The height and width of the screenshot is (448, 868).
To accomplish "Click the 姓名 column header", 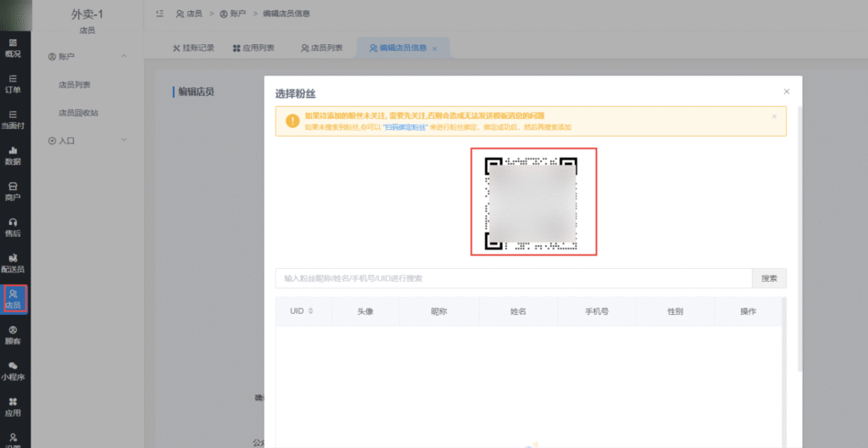I will coord(518,311).
